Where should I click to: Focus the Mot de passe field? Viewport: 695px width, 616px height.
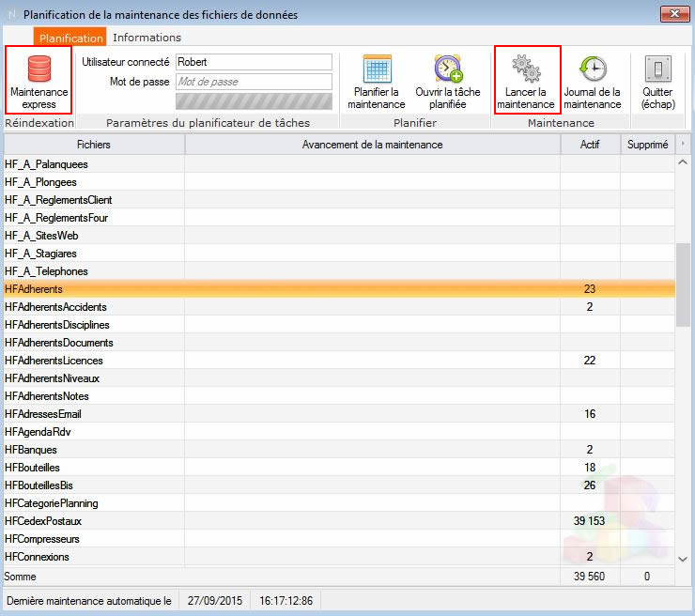(x=254, y=82)
